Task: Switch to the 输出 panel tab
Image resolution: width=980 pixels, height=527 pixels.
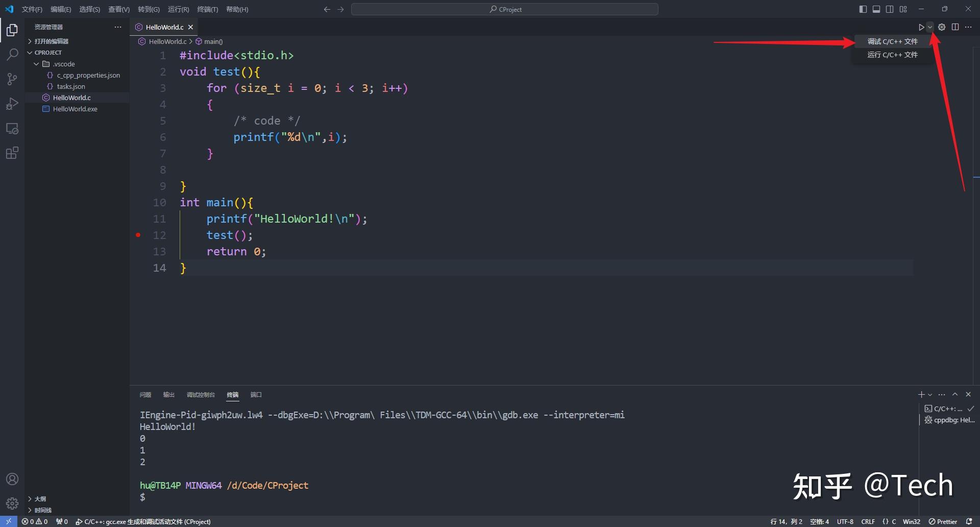Action: (168, 394)
